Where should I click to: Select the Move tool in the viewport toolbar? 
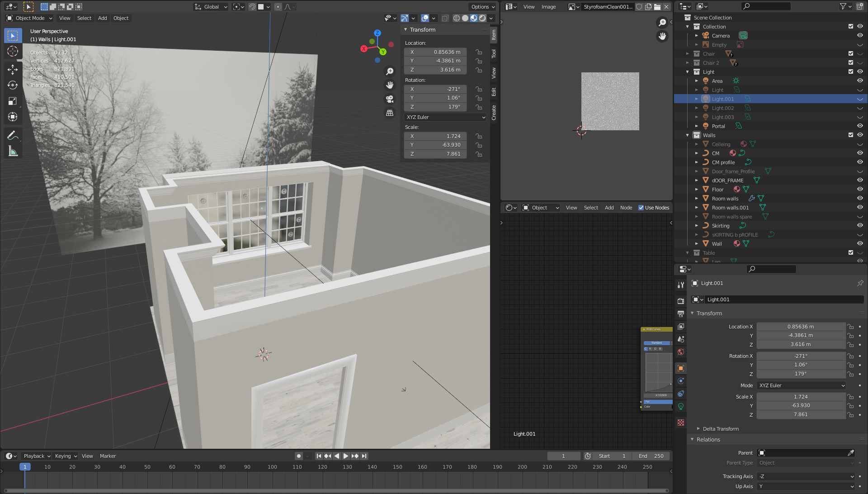(x=13, y=69)
